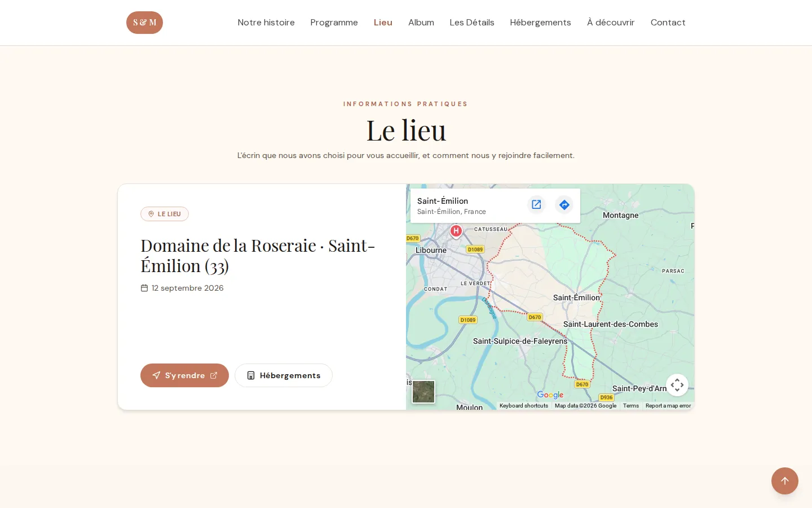Viewport: 812px width, 508px height.
Task: Open map camera controls button
Action: point(677,385)
